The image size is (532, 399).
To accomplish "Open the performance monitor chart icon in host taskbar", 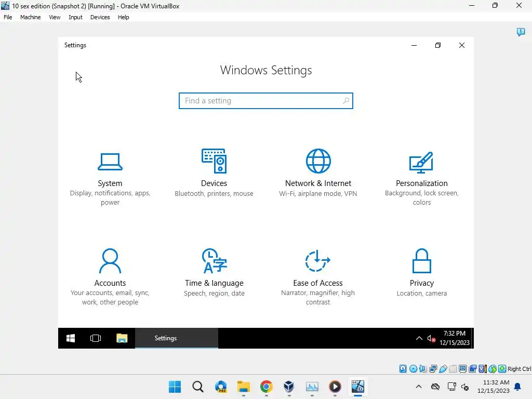I will point(312,387).
